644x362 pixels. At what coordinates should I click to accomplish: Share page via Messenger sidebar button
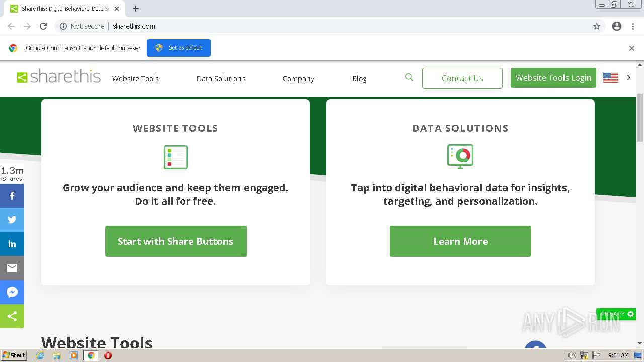click(12, 292)
